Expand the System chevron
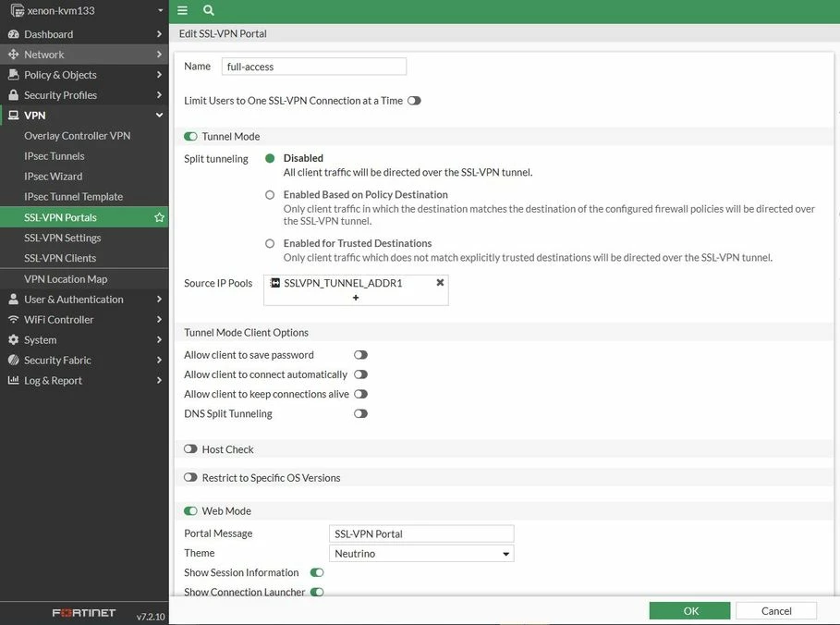This screenshot has height=625, width=840. click(159, 340)
